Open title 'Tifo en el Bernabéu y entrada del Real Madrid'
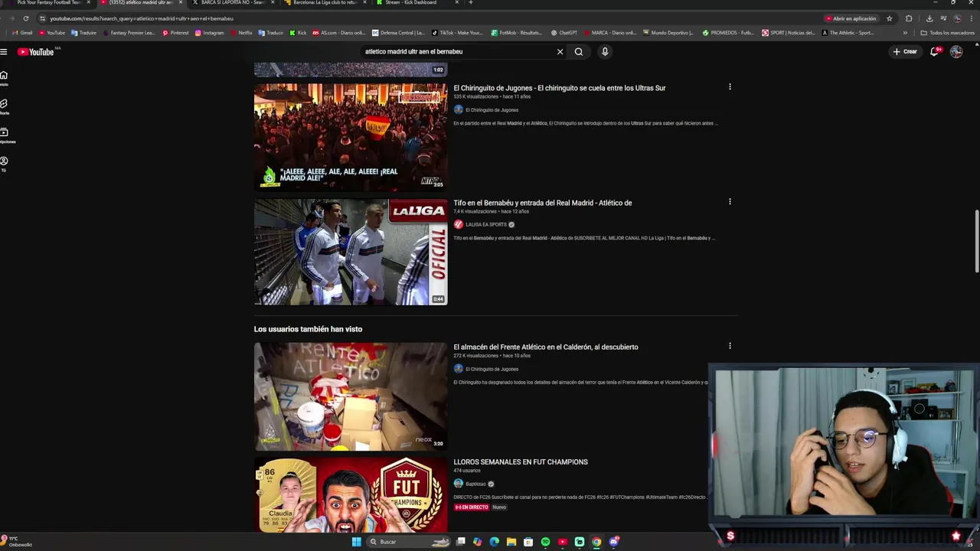The height and width of the screenshot is (551, 980). coord(543,203)
